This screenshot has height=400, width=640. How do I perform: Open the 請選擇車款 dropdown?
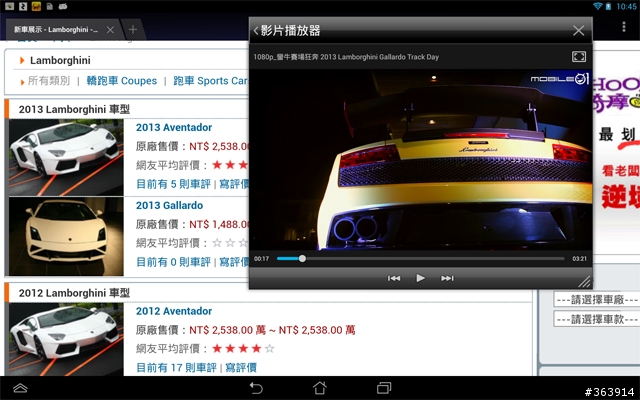click(x=597, y=319)
